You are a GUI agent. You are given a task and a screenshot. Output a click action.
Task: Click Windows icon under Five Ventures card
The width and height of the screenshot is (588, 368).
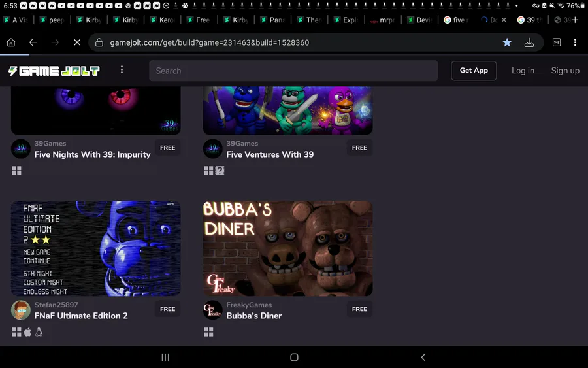(208, 171)
